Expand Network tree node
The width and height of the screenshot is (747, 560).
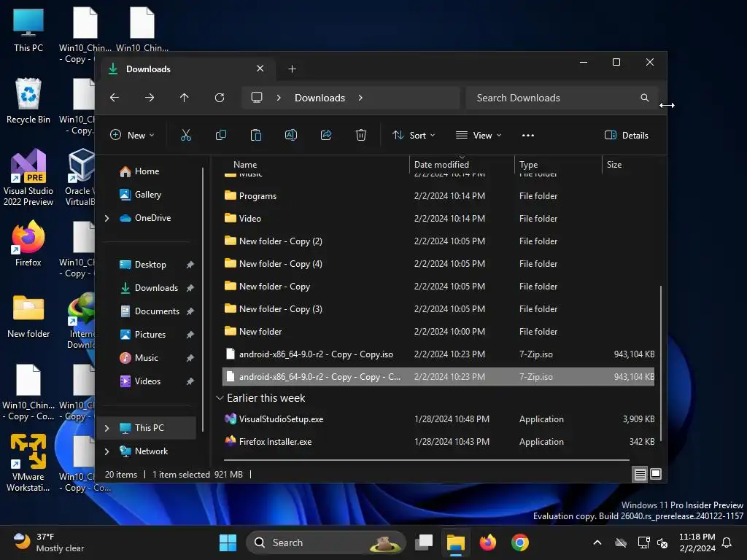tap(107, 451)
